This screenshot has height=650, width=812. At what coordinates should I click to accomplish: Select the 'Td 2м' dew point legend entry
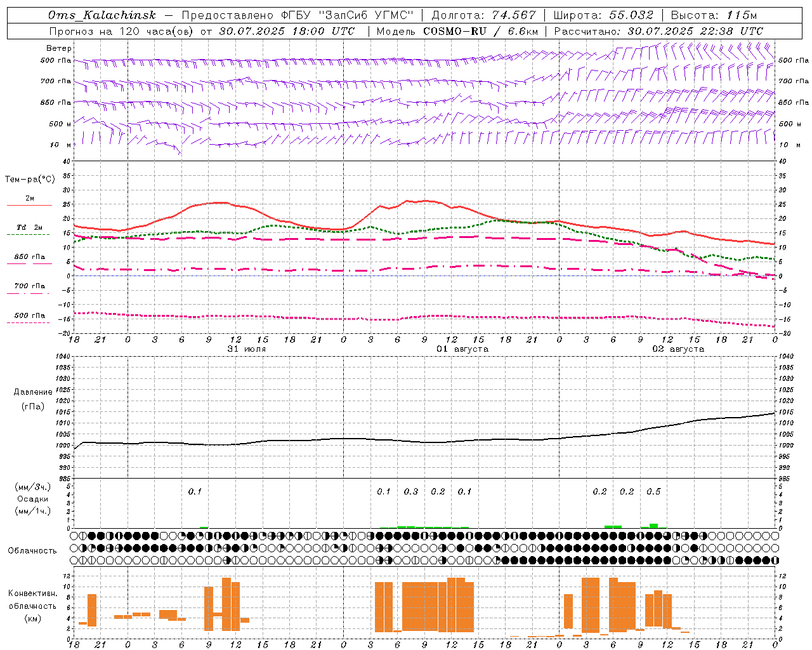[30, 227]
